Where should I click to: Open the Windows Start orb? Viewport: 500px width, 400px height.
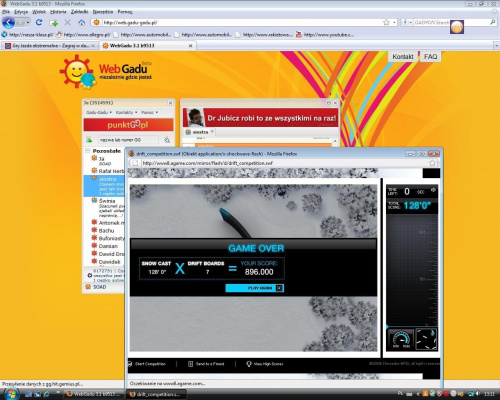[x=11, y=394]
